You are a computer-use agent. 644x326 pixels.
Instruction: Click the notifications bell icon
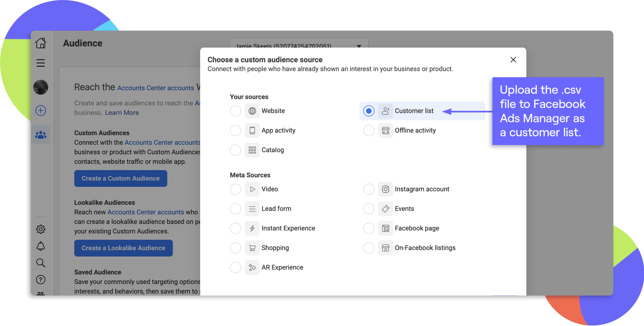point(41,246)
